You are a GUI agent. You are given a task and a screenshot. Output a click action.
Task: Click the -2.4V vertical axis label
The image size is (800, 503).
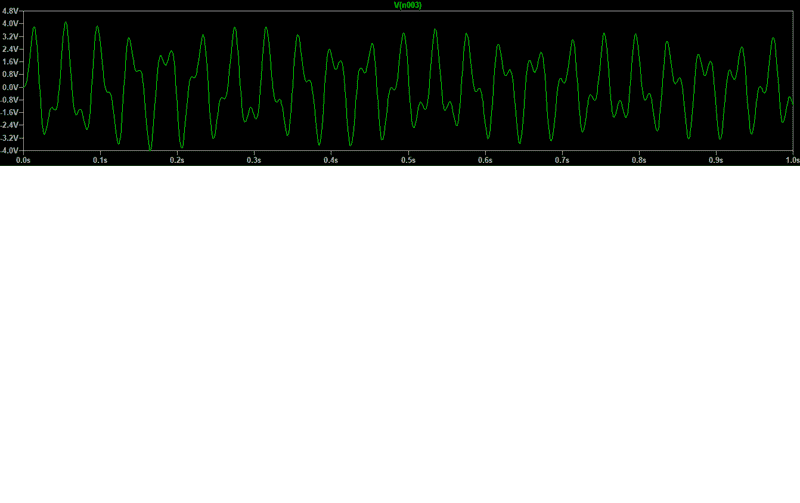[x=10, y=125]
